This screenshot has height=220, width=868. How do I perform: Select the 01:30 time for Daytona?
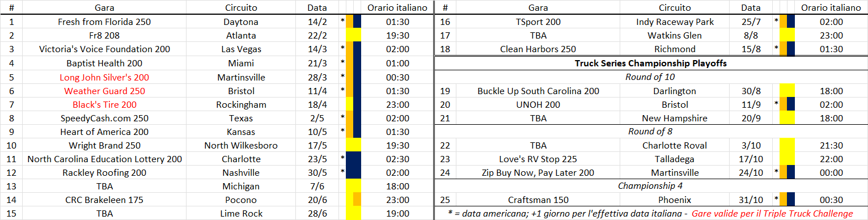(397, 22)
